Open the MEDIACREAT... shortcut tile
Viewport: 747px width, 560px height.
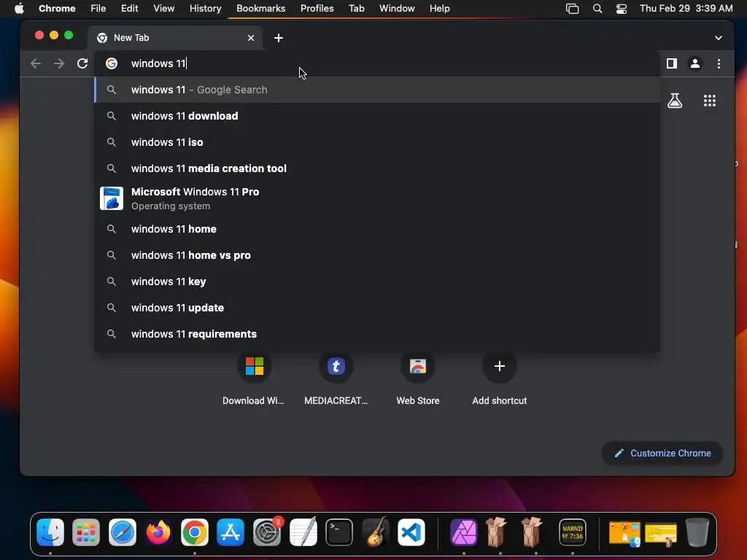(336, 379)
